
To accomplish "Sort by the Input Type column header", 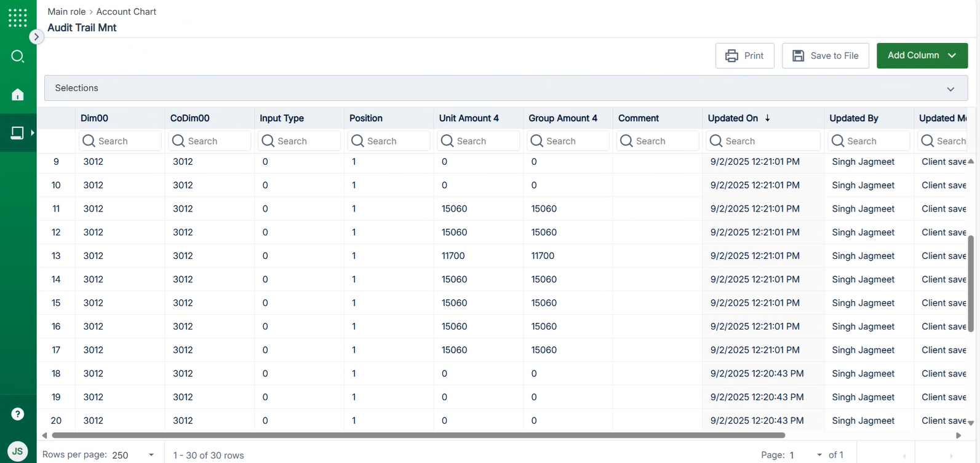I will click(282, 118).
